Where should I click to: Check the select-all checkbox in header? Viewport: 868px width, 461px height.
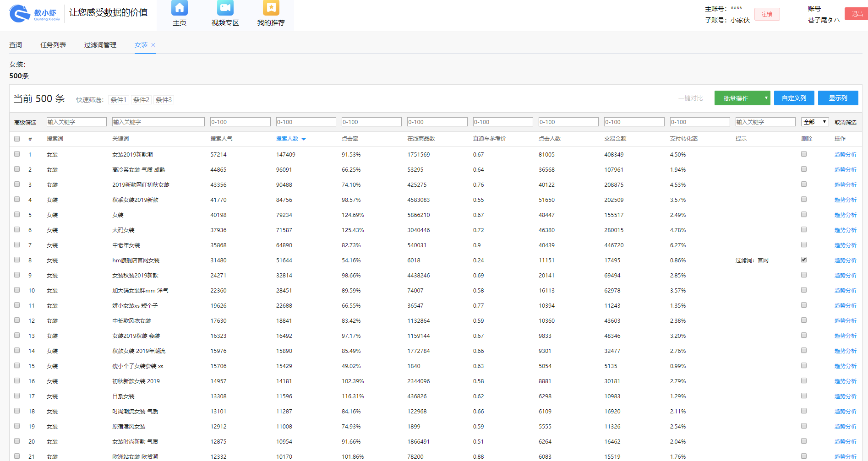pos(17,139)
